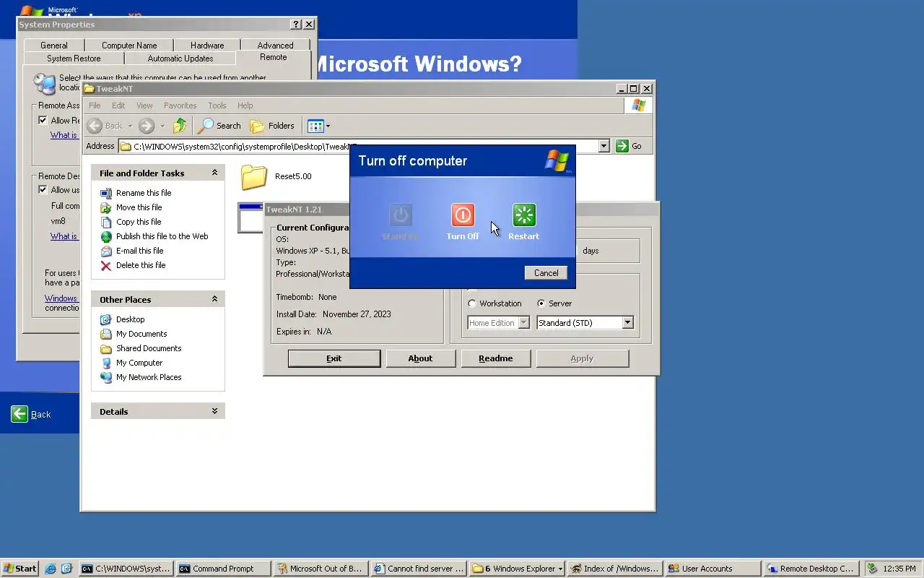The image size is (924, 578).
Task: Open the Edit menu
Action: coord(118,105)
